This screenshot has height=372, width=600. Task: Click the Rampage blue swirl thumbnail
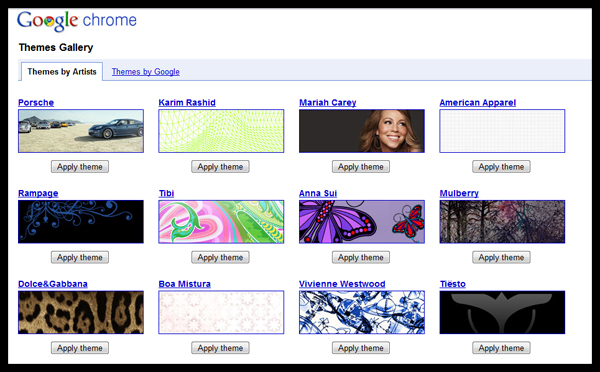(x=81, y=222)
